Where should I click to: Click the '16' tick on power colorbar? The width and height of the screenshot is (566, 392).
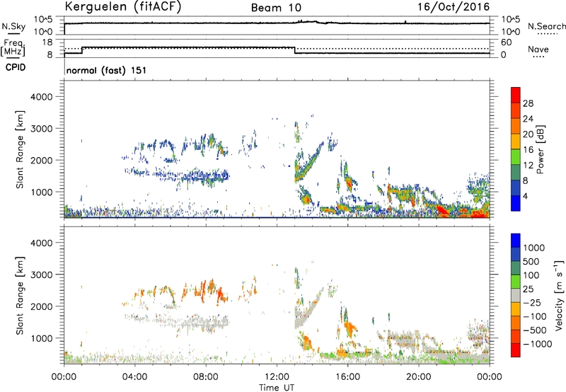(x=528, y=149)
